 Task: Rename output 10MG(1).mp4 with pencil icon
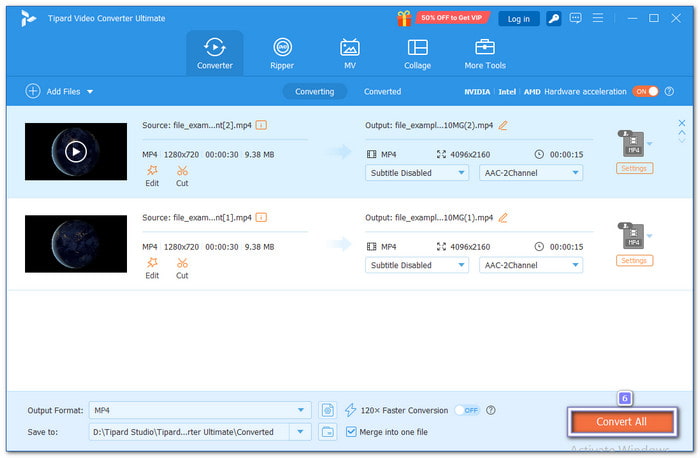[503, 218]
